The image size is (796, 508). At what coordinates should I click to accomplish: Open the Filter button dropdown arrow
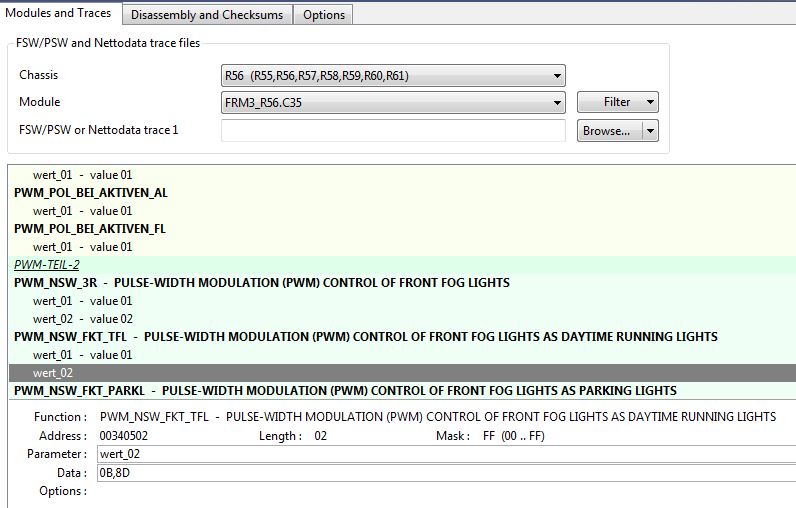pyautogui.click(x=651, y=102)
